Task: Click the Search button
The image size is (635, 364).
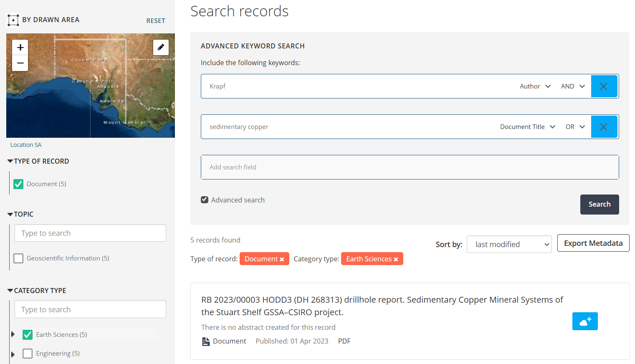Action: (x=600, y=205)
